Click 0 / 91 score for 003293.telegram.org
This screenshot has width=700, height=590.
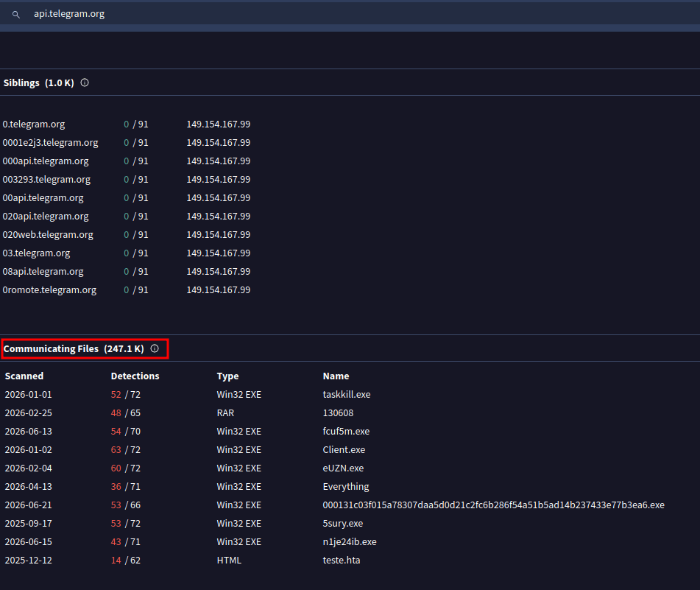135,179
